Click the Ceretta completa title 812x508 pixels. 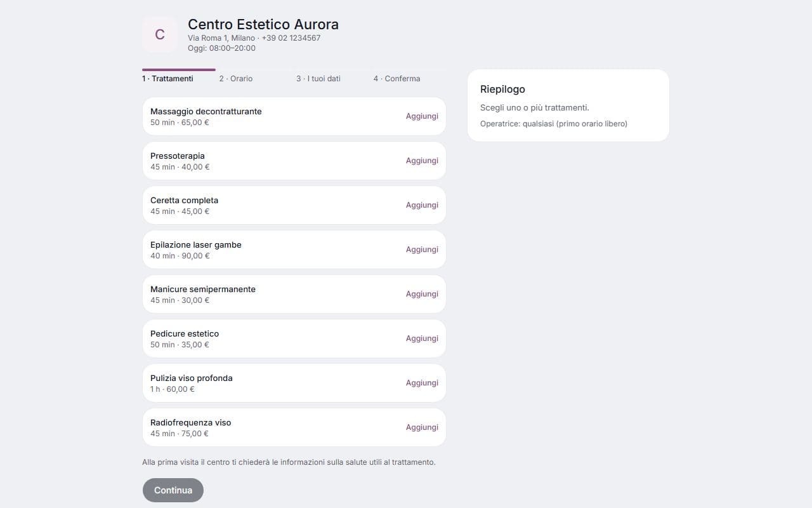(x=184, y=200)
